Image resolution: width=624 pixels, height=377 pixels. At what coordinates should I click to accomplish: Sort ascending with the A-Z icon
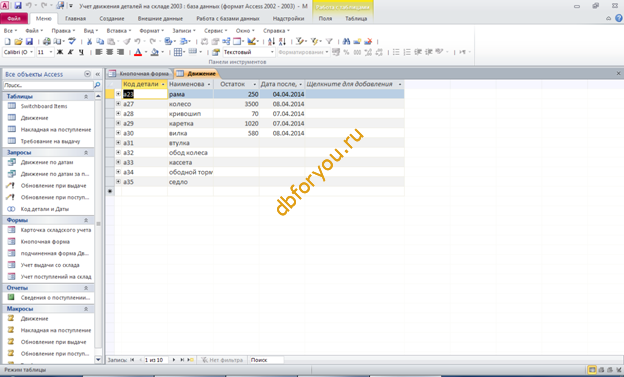[x=271, y=41]
